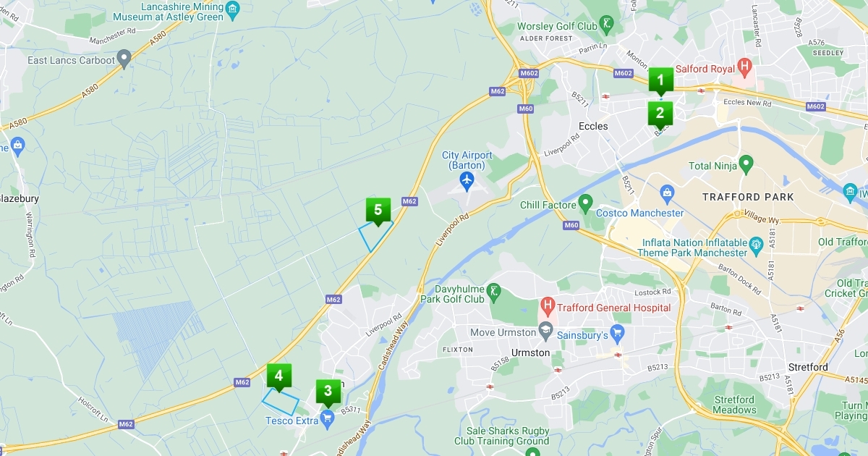Click Davyhulme Park Golf Club icon
The height and width of the screenshot is (456, 868).
495,292
